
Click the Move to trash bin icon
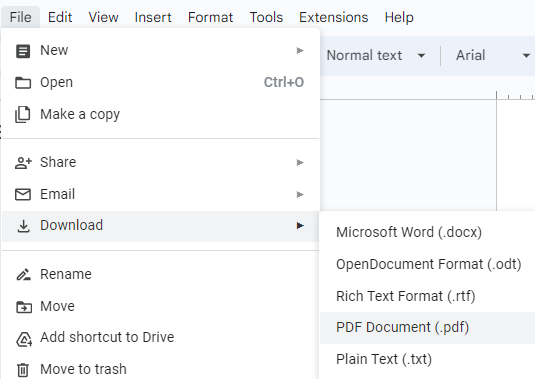pyautogui.click(x=23, y=370)
